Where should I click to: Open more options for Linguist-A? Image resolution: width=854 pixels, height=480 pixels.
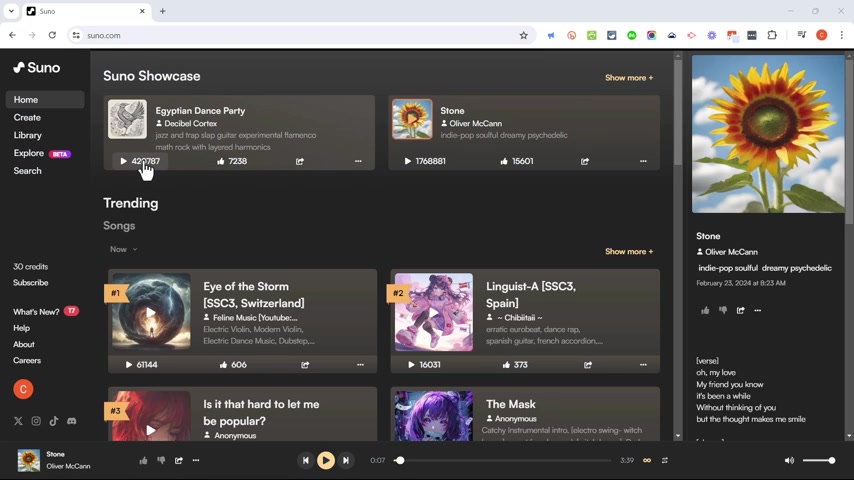643,364
